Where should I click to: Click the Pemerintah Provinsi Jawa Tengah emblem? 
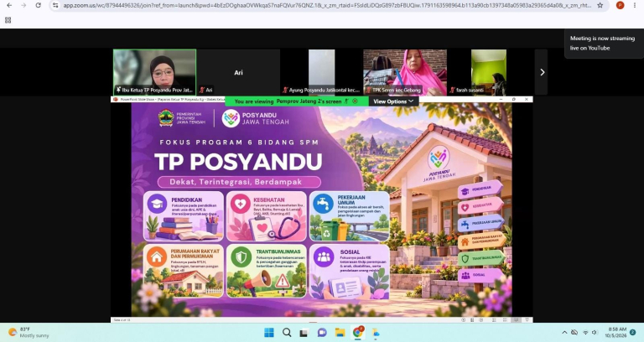tap(166, 118)
